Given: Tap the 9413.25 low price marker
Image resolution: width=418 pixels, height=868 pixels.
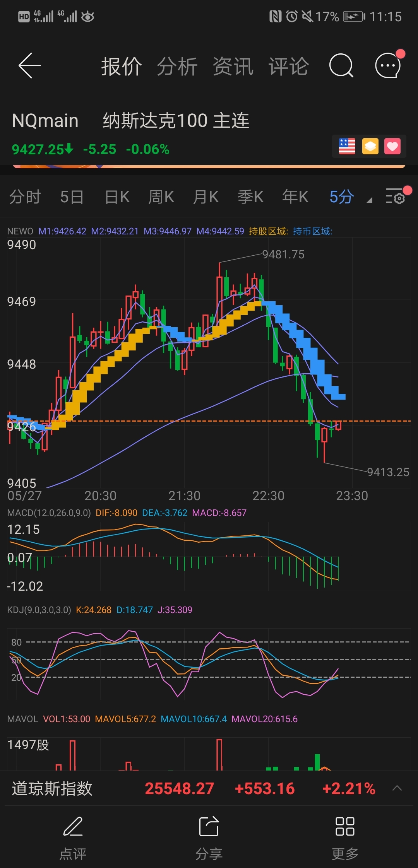Looking at the screenshot, I should point(388,472).
